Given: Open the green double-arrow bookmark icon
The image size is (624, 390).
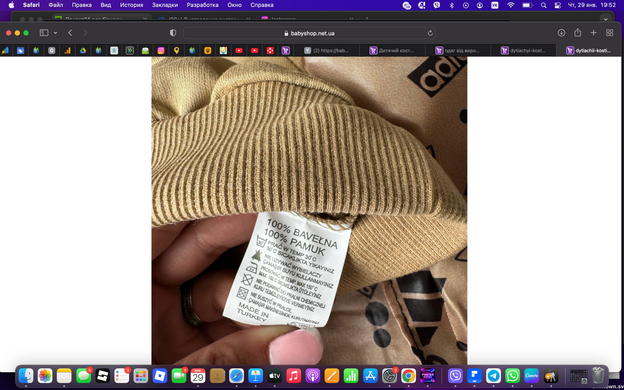Looking at the screenshot, I should (x=129, y=51).
